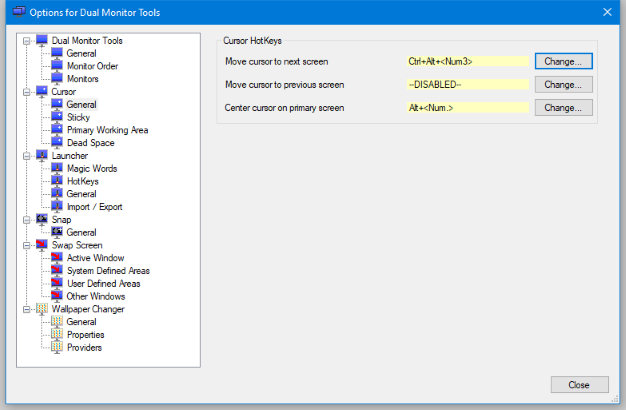This screenshot has height=410, width=626.
Task: Close the options dialog with Close button
Action: (x=580, y=384)
